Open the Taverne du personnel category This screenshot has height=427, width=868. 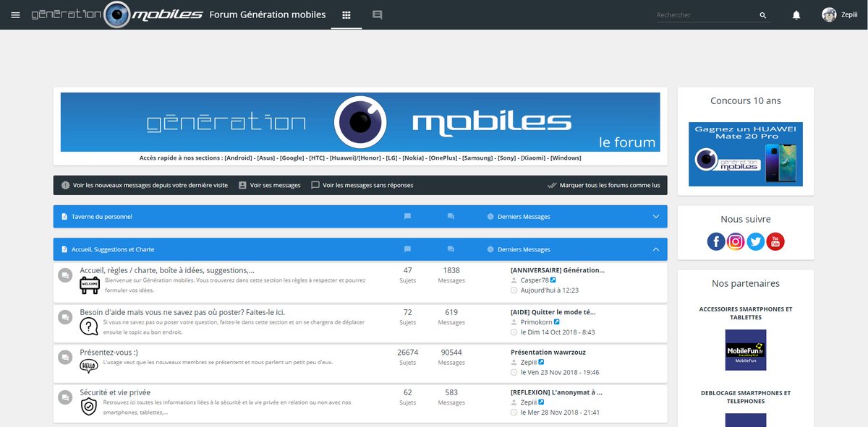pos(101,217)
